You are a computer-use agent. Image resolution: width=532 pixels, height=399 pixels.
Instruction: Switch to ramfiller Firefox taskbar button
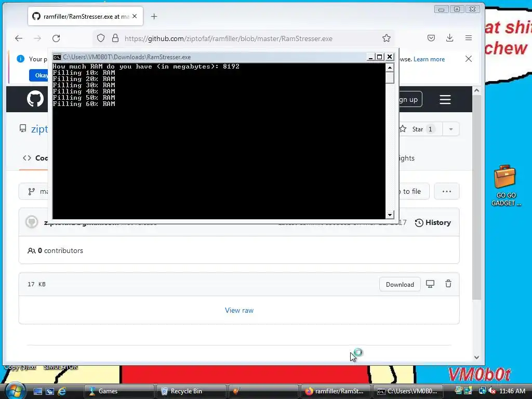(336, 391)
